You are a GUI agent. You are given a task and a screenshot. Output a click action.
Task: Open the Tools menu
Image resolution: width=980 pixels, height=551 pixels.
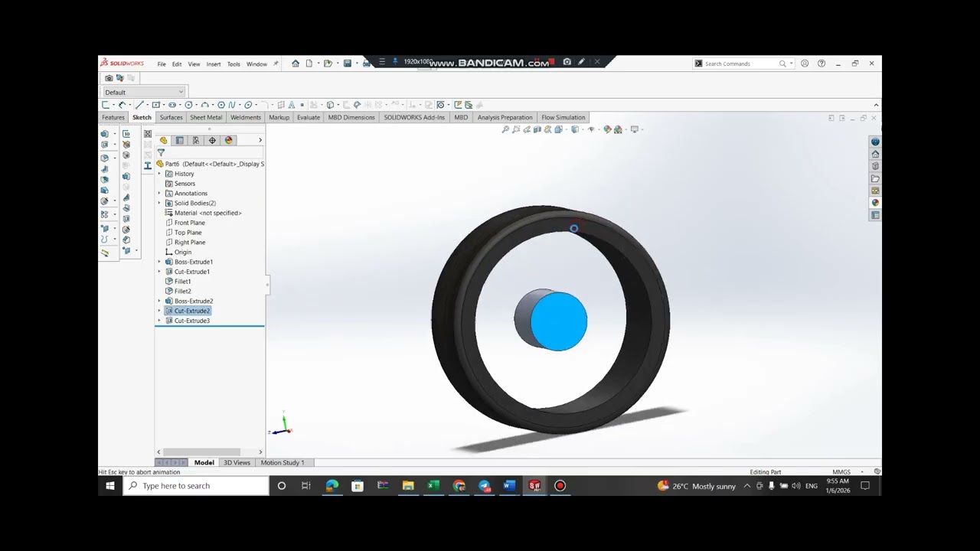(234, 64)
